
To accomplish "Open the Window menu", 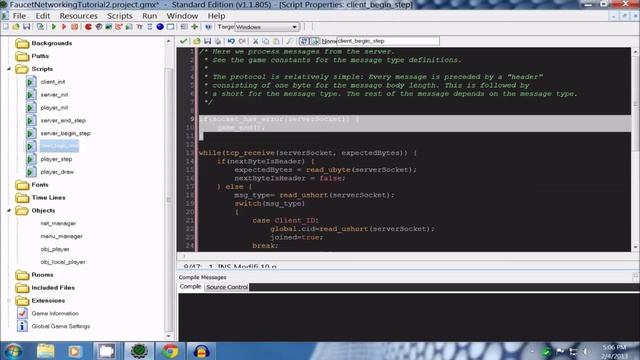I will (182, 16).
